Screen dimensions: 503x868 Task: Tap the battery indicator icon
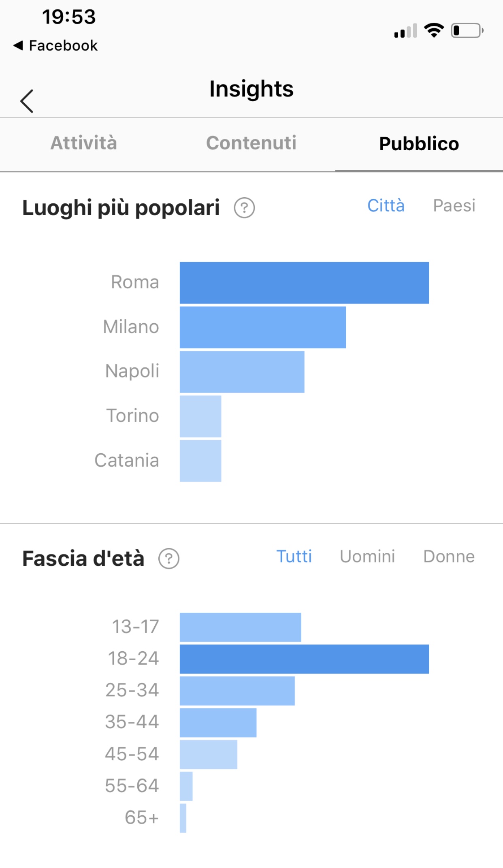467,30
